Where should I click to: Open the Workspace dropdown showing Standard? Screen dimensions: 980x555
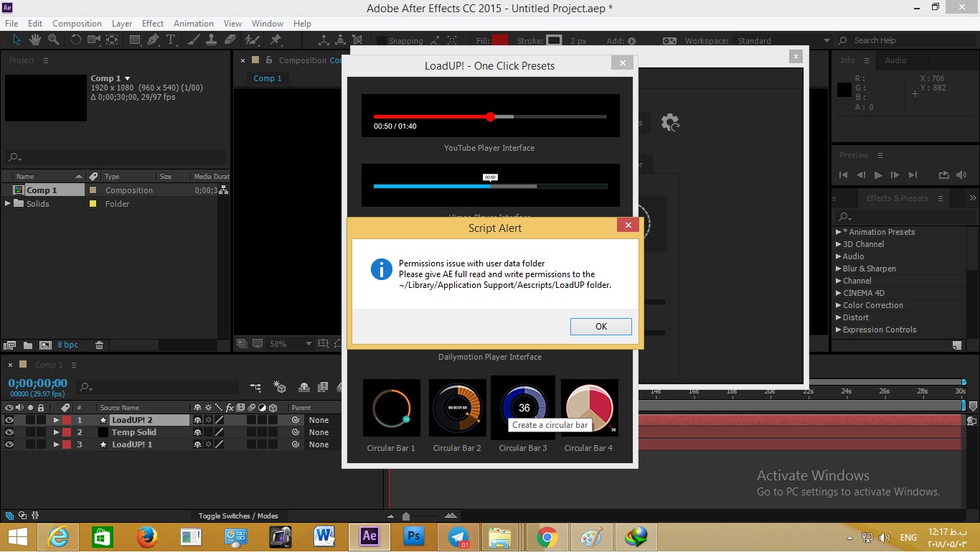[x=783, y=41]
